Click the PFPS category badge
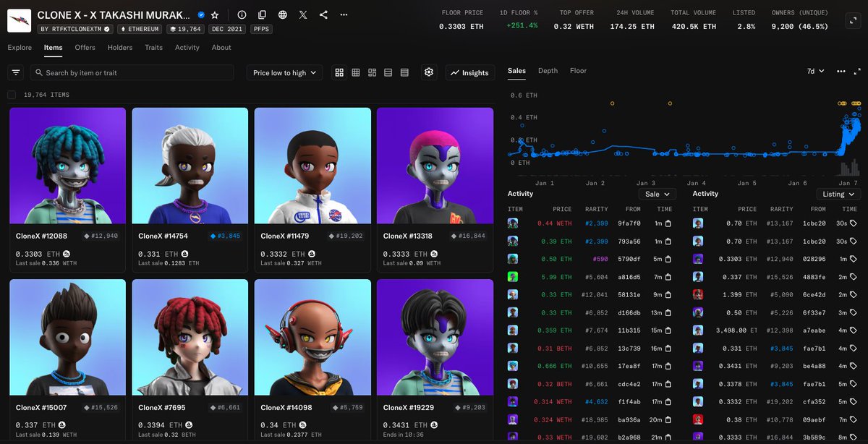 tap(261, 29)
